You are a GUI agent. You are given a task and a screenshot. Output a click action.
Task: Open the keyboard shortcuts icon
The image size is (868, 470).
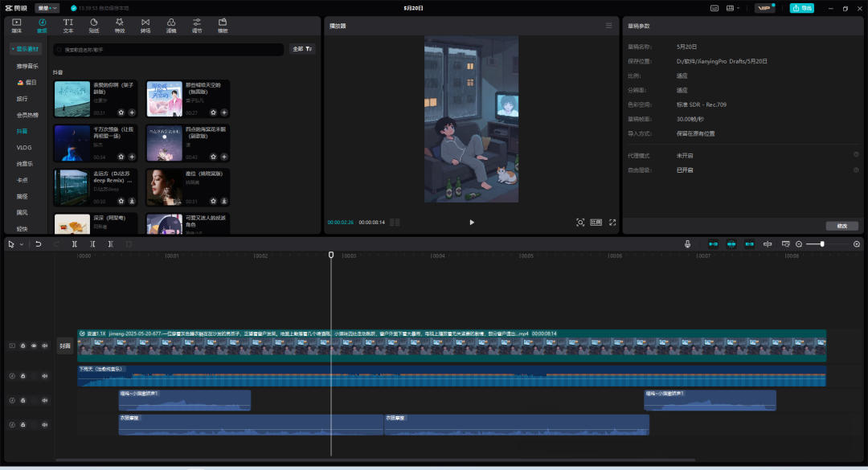click(x=714, y=8)
